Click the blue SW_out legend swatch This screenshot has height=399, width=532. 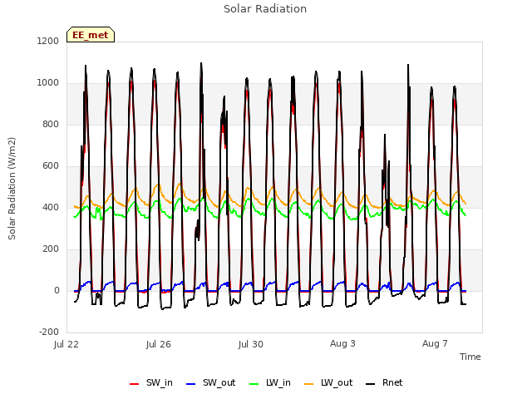[x=191, y=384]
